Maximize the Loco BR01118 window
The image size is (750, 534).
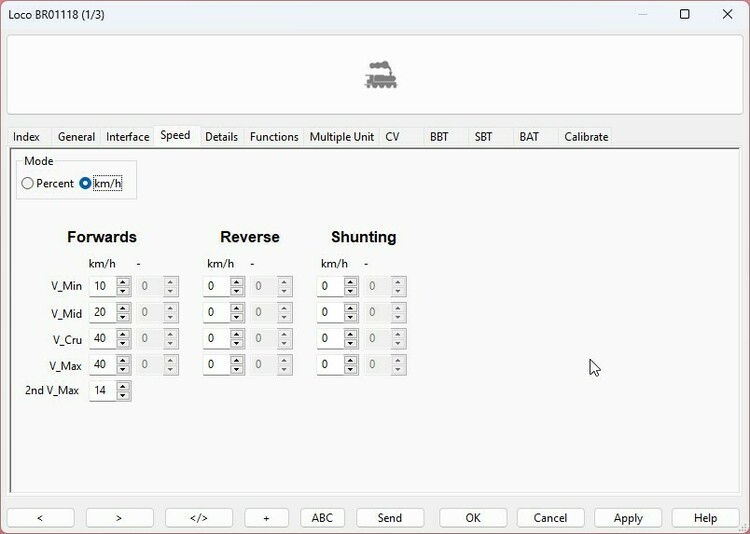[684, 14]
